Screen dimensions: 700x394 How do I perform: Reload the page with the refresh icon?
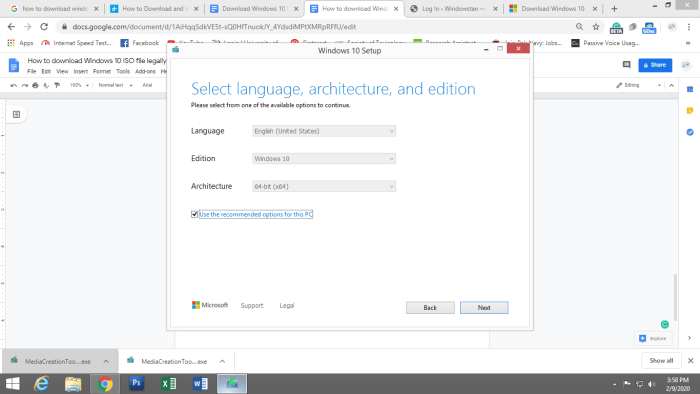click(x=44, y=27)
